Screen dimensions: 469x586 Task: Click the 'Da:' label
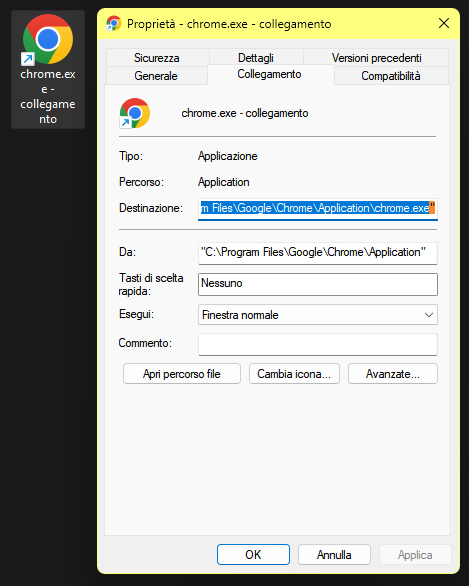click(x=127, y=252)
